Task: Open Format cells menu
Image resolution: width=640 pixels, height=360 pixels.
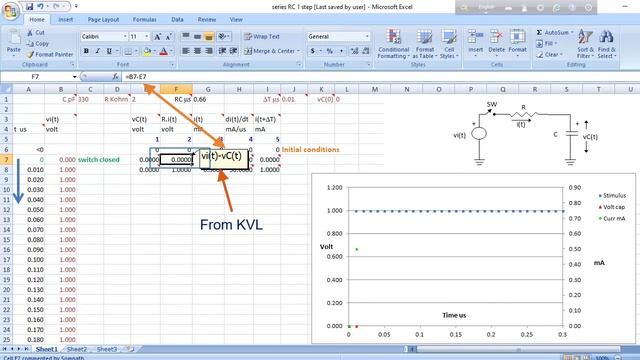Action: tap(517, 43)
